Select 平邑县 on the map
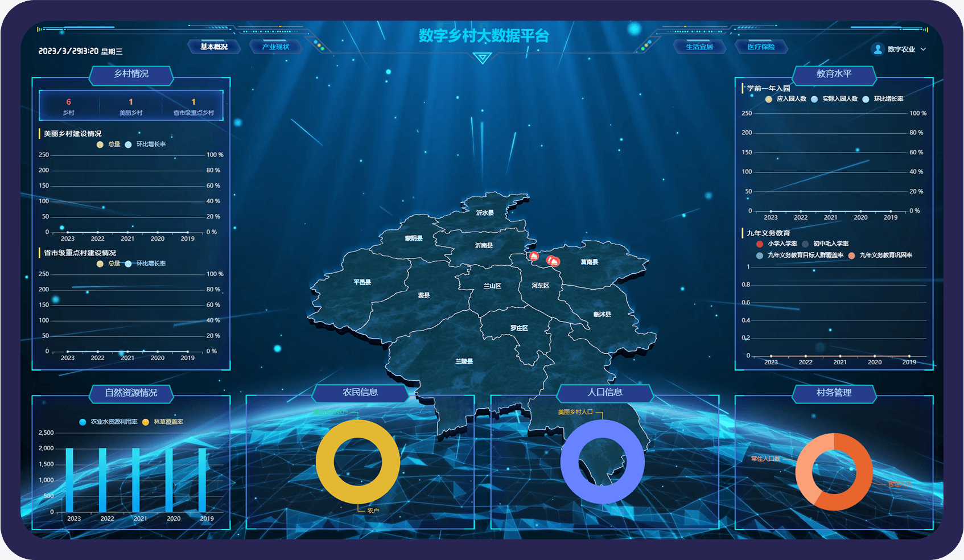The width and height of the screenshot is (964, 560). click(x=362, y=282)
